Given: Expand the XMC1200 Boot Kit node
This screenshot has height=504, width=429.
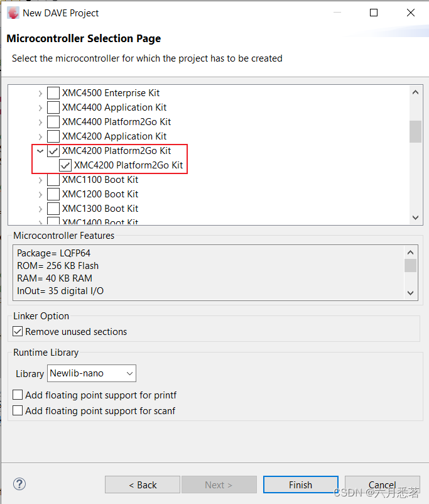Looking at the screenshot, I should 40,194.
